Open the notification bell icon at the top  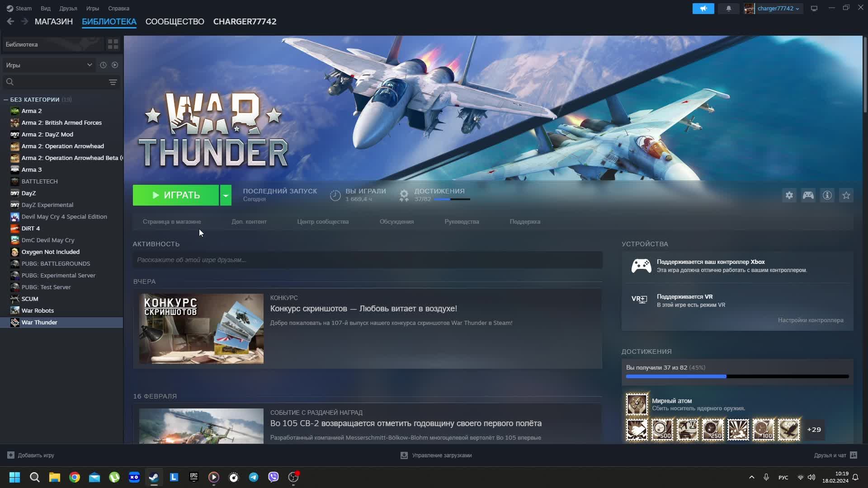click(x=728, y=8)
